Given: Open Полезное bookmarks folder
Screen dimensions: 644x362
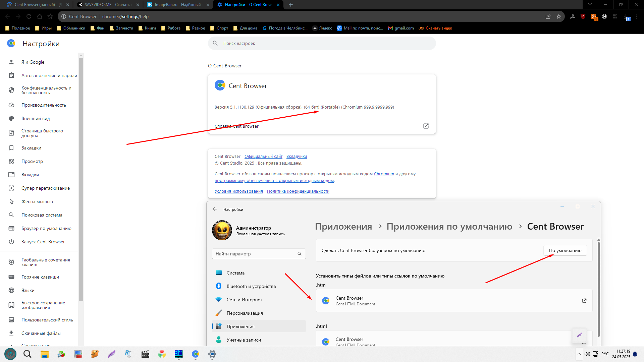Looking at the screenshot, I should [x=18, y=28].
